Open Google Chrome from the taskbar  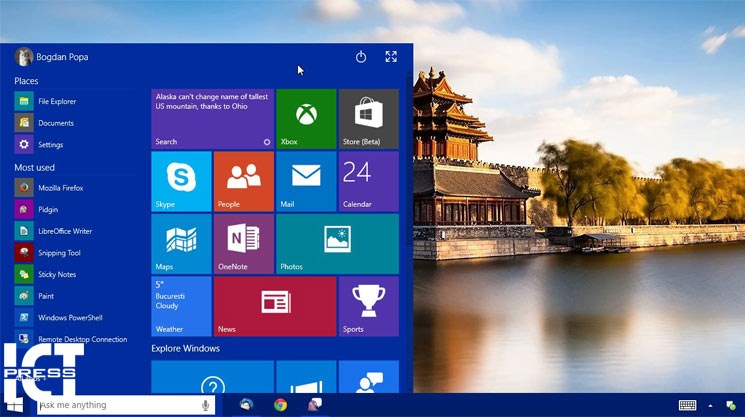tap(281, 405)
